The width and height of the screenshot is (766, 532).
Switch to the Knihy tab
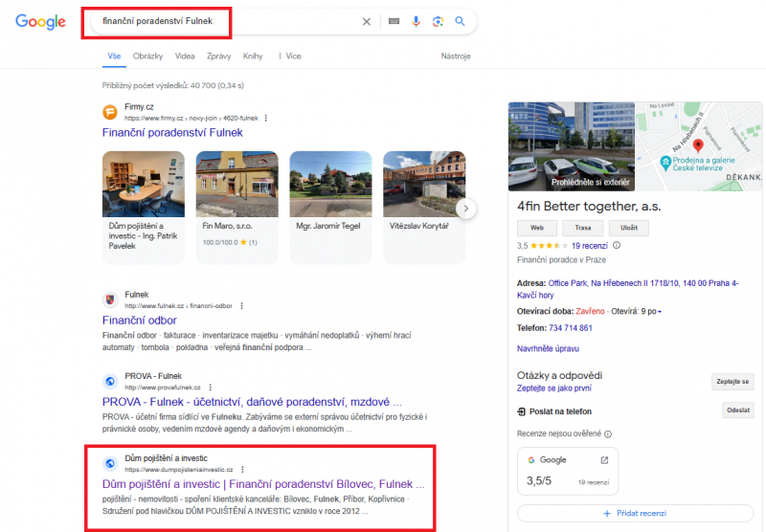click(x=253, y=56)
